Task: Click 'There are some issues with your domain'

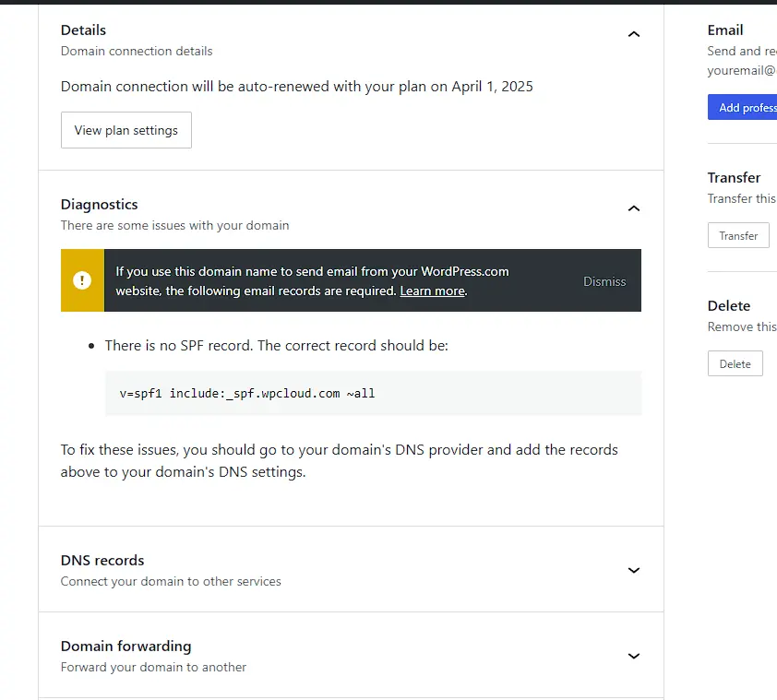Action: tap(174, 225)
